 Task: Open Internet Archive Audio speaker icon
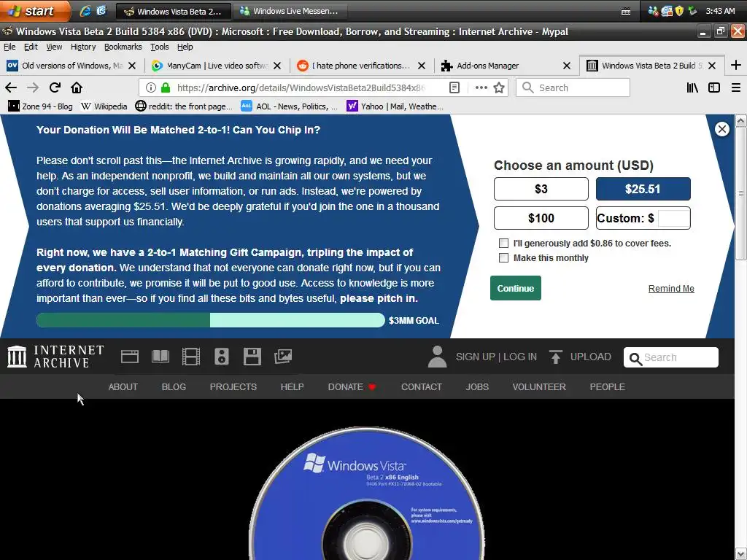(222, 357)
